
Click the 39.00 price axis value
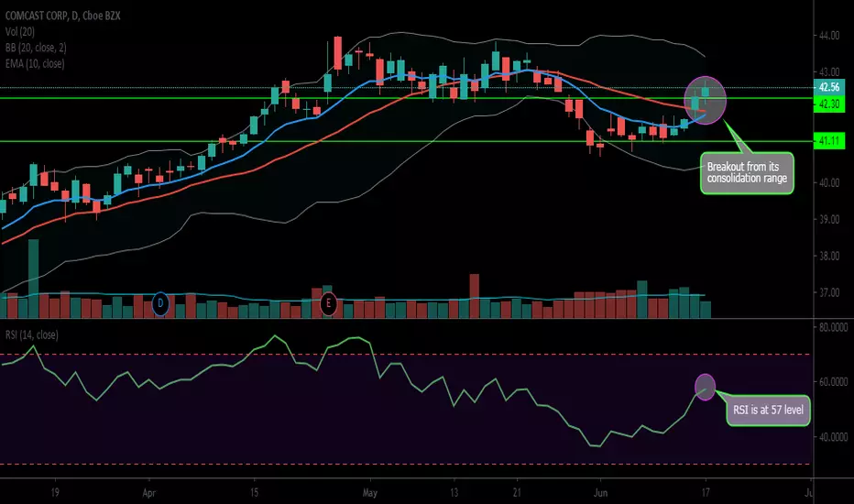(x=829, y=220)
